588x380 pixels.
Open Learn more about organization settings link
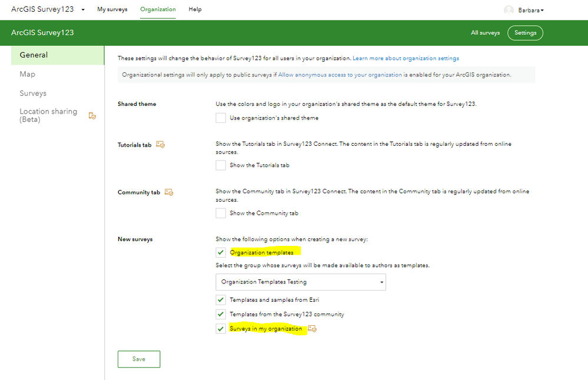point(406,58)
